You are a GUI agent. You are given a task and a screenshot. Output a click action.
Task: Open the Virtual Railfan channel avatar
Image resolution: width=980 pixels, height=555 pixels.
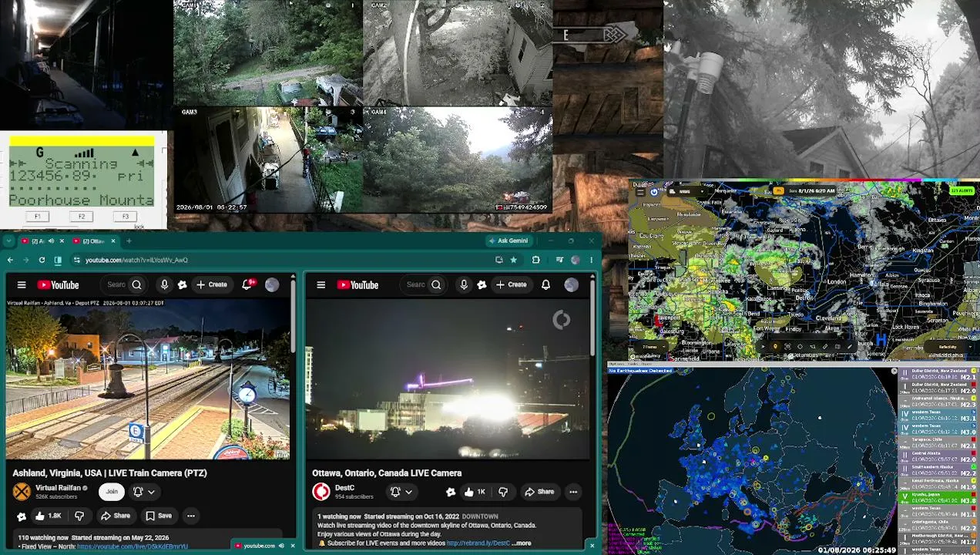coord(22,491)
